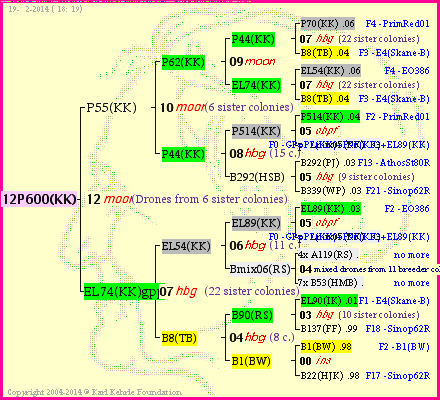The height and width of the screenshot is (400, 440).
Task: Click 7x B53(HMB) entry
Action: [330, 283]
